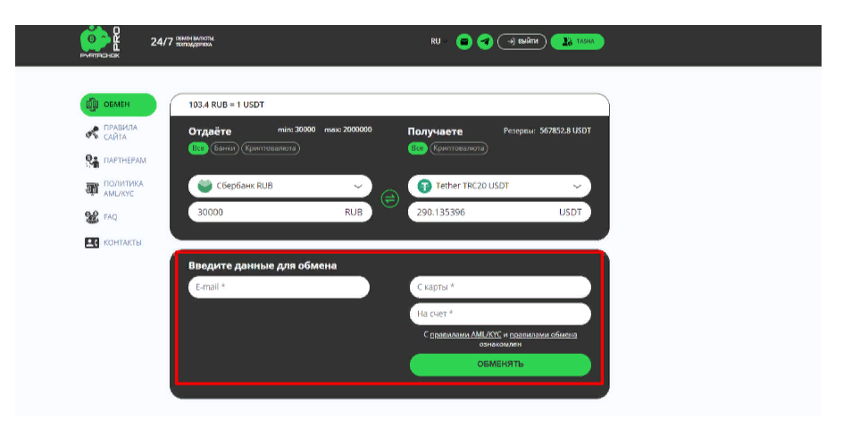Select the Криптовалюта filter under Получаете
Screen dimensions: 868x429
coord(460,148)
